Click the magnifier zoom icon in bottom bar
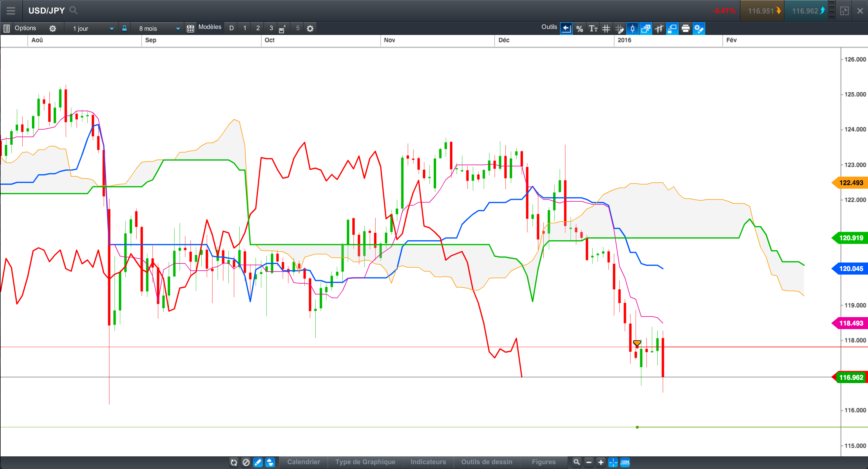This screenshot has width=868, height=469. tap(577, 462)
